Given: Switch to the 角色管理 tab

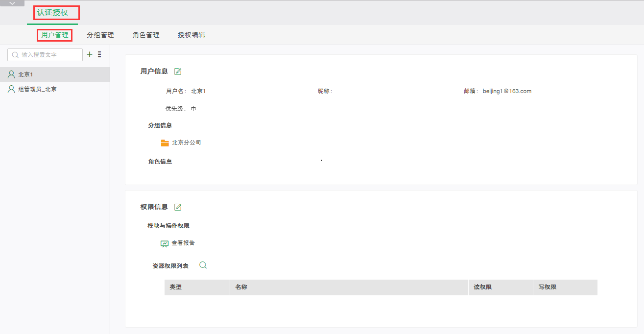Looking at the screenshot, I should coord(146,35).
